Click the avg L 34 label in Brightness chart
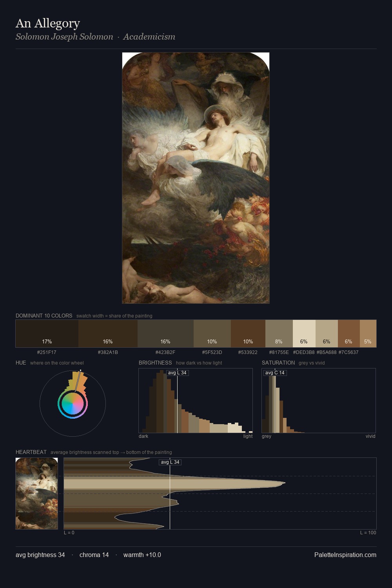The width and height of the screenshot is (392, 588). (177, 373)
